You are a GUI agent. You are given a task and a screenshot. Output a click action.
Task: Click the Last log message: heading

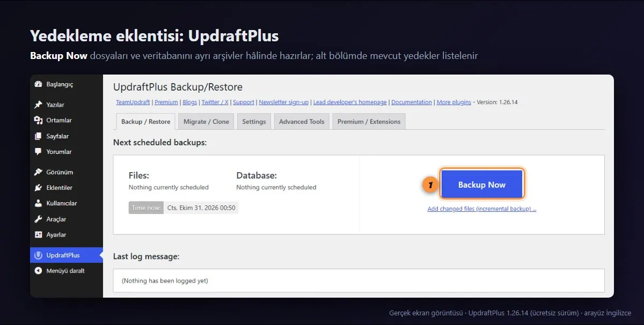pyautogui.click(x=147, y=256)
